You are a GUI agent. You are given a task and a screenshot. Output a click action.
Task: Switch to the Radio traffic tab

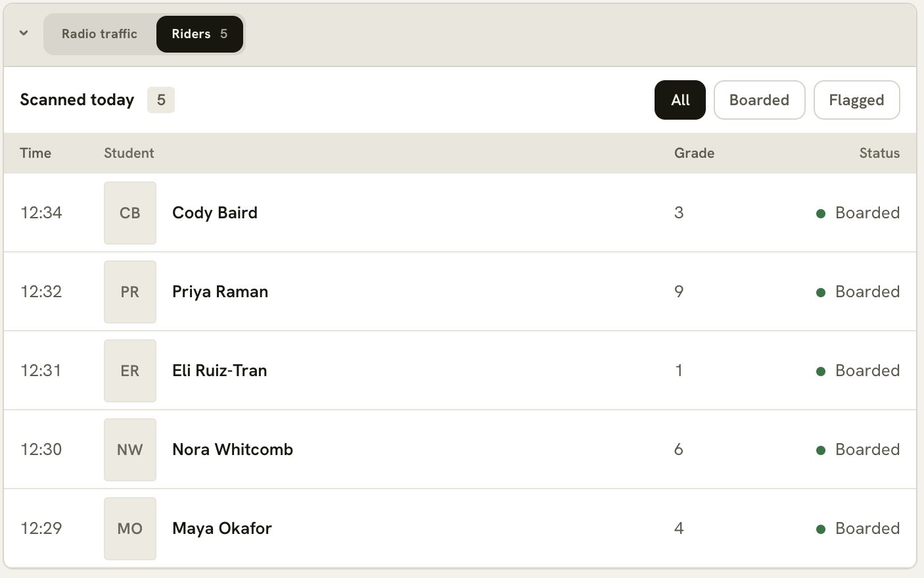coord(100,34)
